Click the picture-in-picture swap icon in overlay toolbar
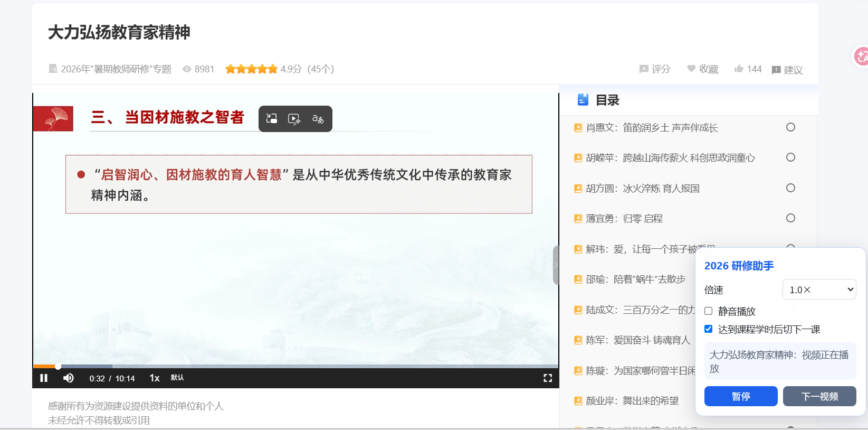Image resolution: width=868 pixels, height=430 pixels. click(x=272, y=119)
